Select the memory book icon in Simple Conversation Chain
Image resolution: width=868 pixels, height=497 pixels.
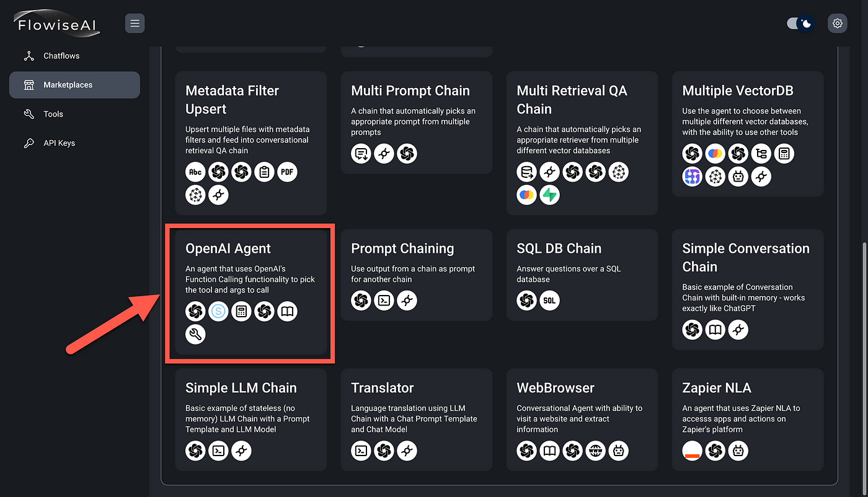pos(715,330)
